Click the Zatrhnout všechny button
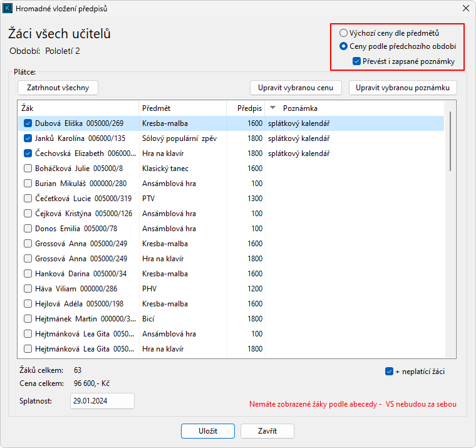 pos(58,88)
